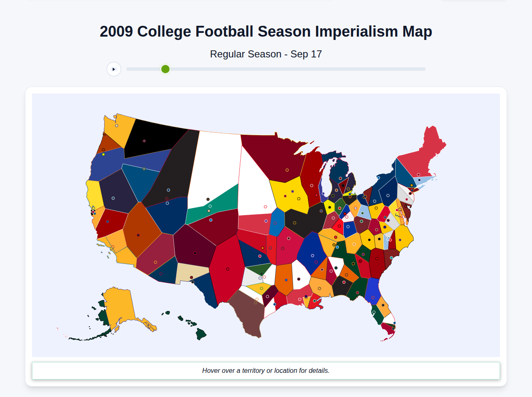Click the green handle on the season timeline slider
This screenshot has width=532, height=397.
[165, 69]
